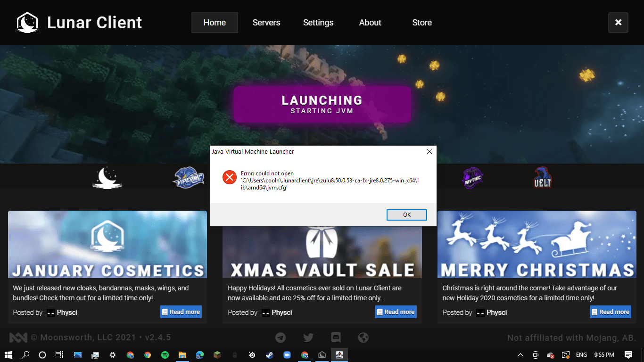The height and width of the screenshot is (362, 644).
Task: Open the Store tab
Action: tap(422, 23)
